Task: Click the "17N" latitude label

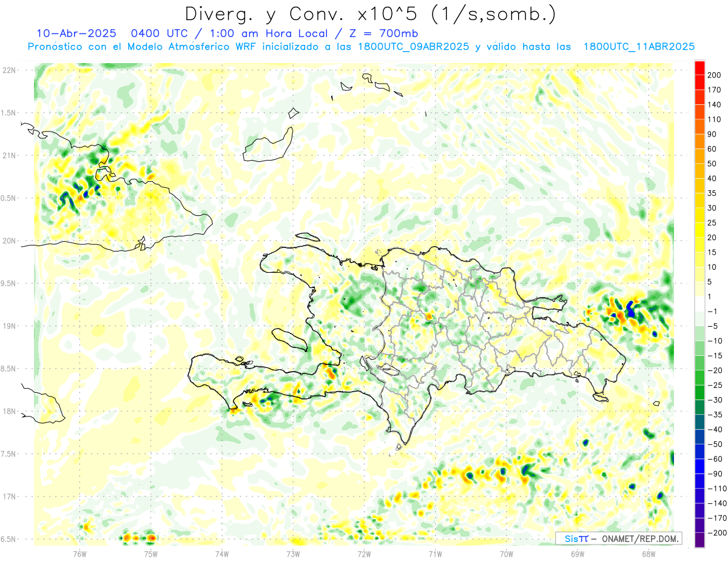Action: tap(9, 497)
